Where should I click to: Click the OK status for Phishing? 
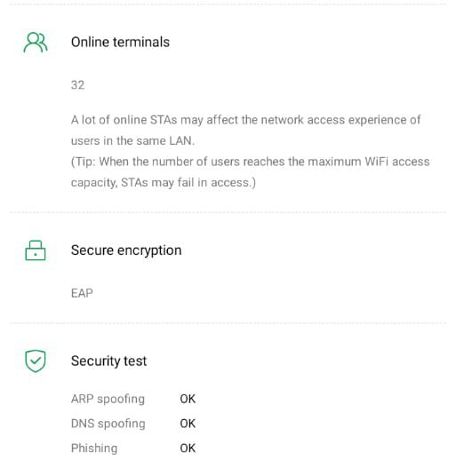point(188,448)
